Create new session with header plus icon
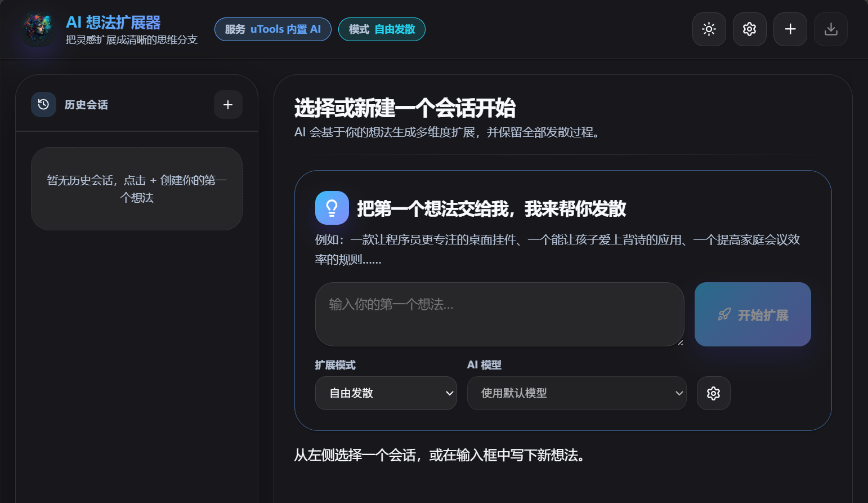The image size is (868, 503). (x=790, y=29)
